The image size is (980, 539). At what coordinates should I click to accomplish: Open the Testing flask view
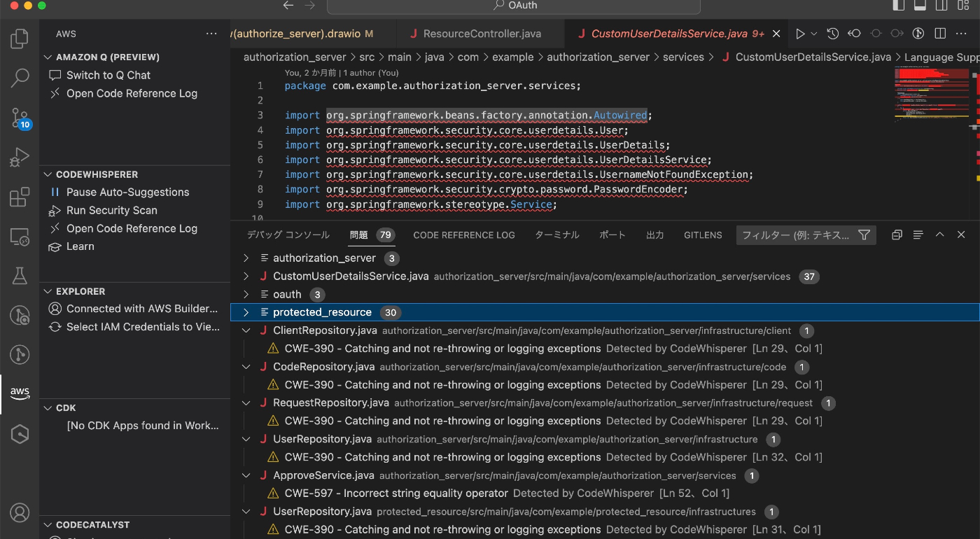(20, 276)
